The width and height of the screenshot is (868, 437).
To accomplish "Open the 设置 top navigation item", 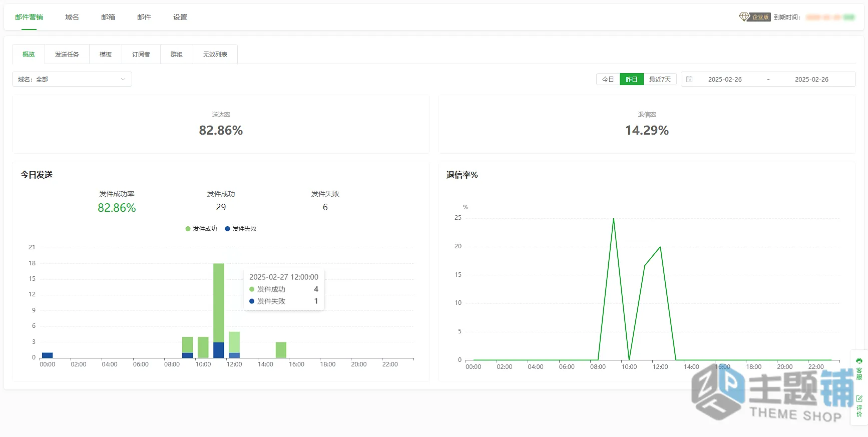I will coord(180,17).
